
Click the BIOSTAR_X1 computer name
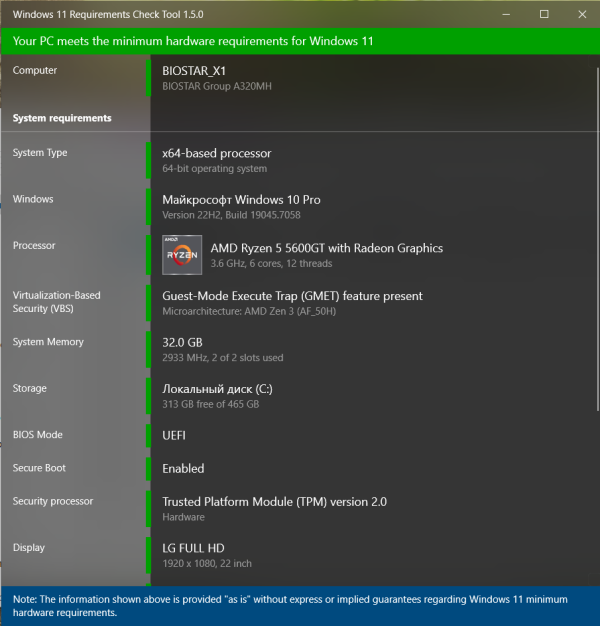pyautogui.click(x=194, y=71)
